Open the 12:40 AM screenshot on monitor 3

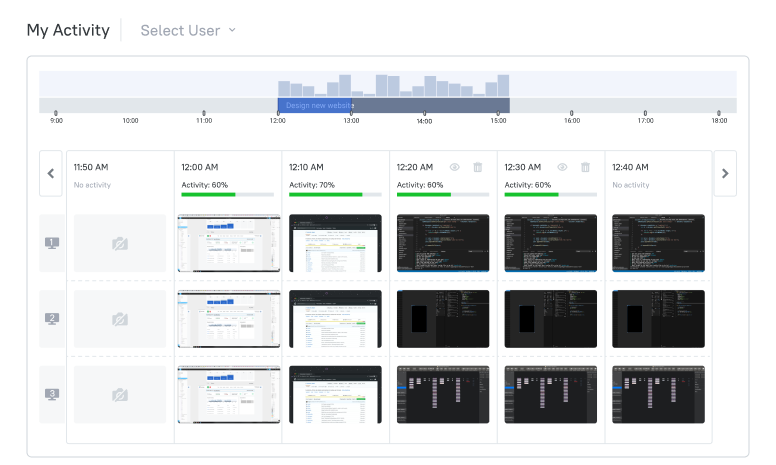click(658, 395)
